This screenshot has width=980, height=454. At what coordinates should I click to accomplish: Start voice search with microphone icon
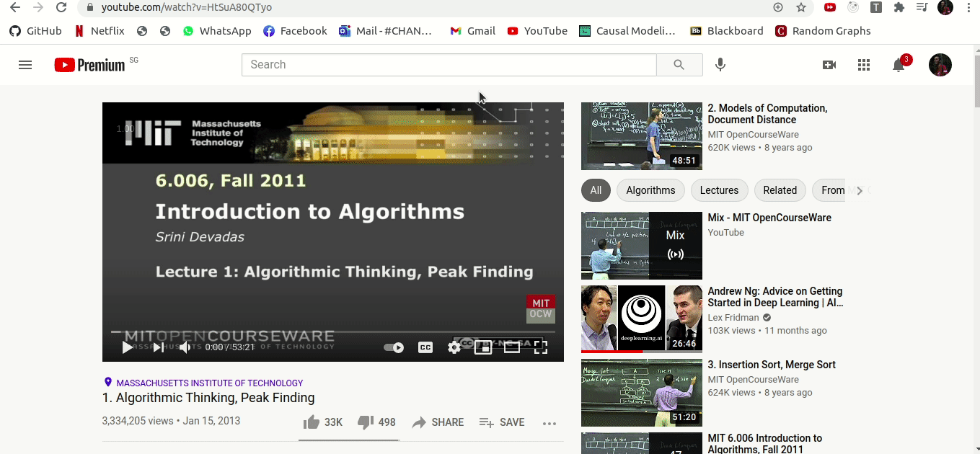pos(720,65)
